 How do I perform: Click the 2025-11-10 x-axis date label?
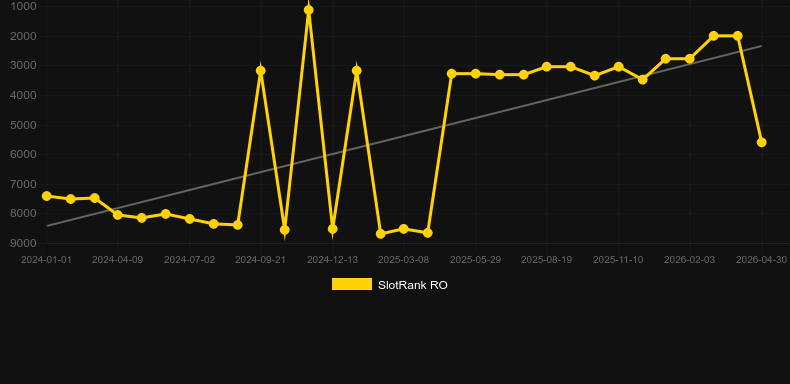tap(618, 260)
